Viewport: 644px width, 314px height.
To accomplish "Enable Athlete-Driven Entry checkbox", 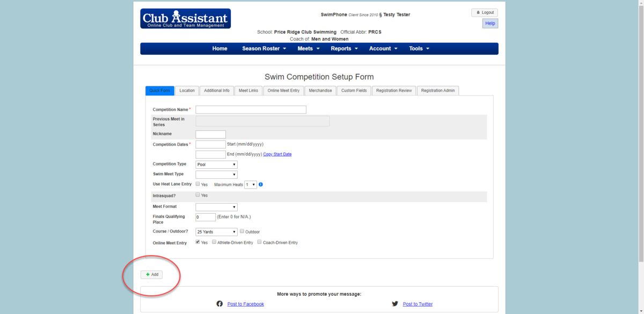I will 214,242.
